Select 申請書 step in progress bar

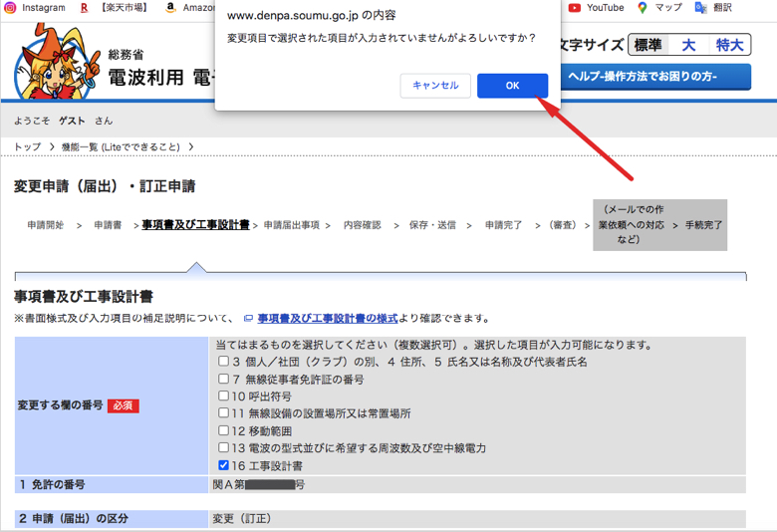click(x=108, y=225)
